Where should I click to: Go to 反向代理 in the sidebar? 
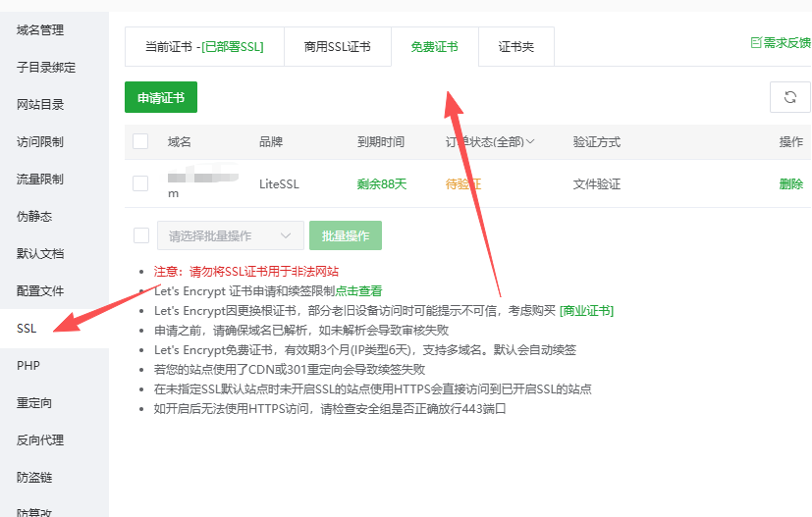click(40, 440)
